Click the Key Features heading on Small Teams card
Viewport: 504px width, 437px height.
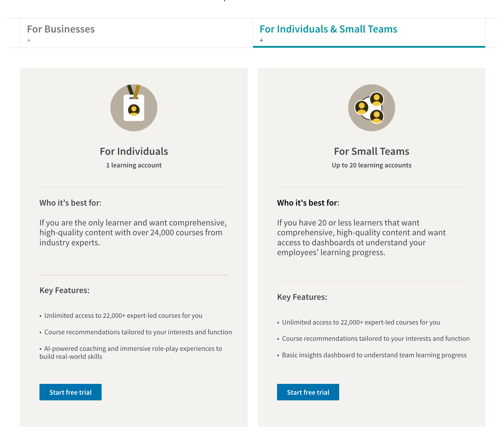302,297
